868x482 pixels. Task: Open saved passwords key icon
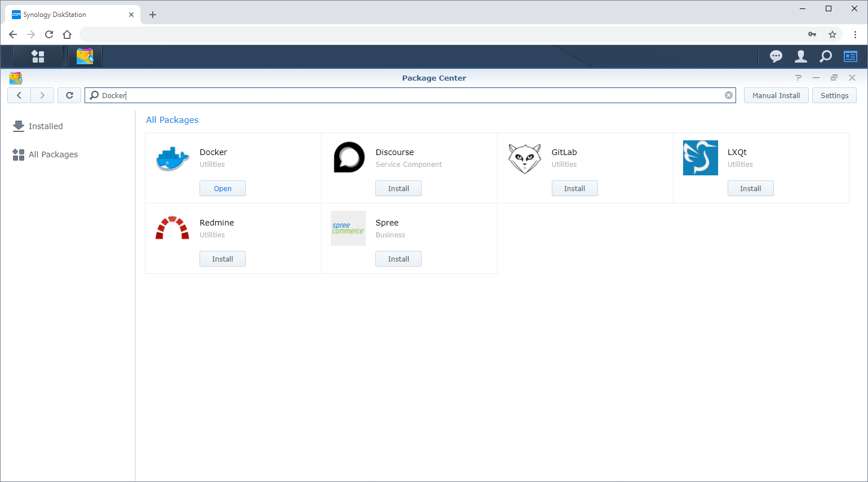tap(812, 34)
